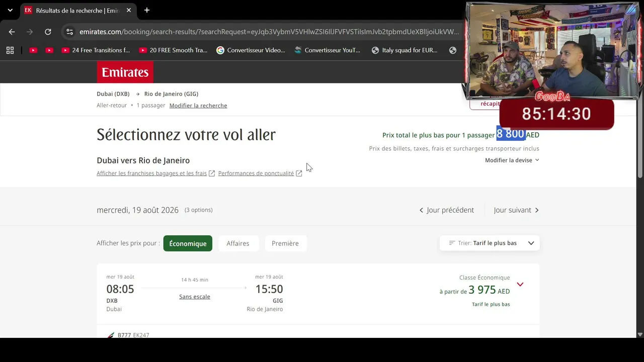
Task: Go forward in browser history
Action: point(30,32)
